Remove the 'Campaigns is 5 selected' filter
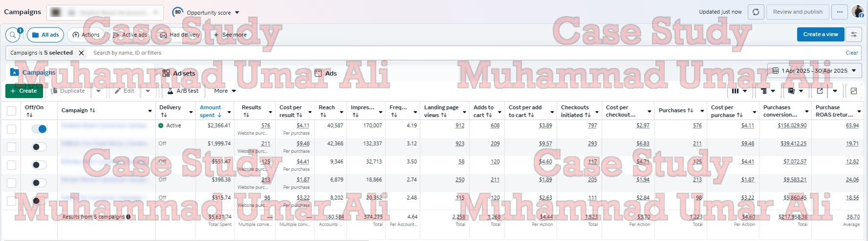Viewport: 868px width, 241px height. point(82,53)
